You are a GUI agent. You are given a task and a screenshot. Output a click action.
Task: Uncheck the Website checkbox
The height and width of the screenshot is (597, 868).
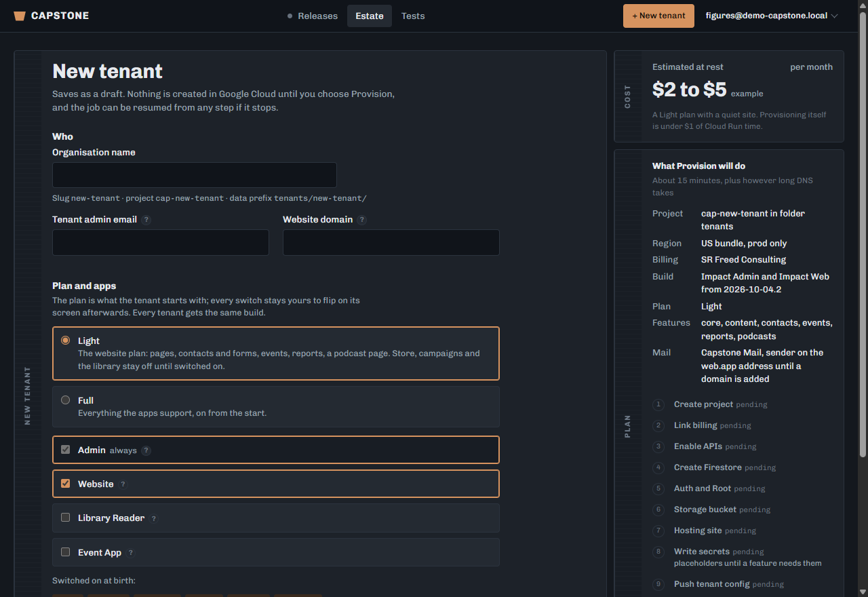point(66,484)
